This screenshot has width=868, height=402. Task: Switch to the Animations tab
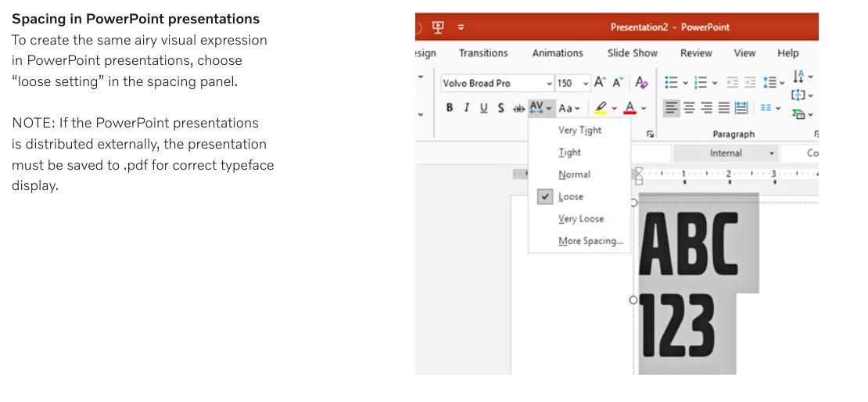(x=558, y=53)
